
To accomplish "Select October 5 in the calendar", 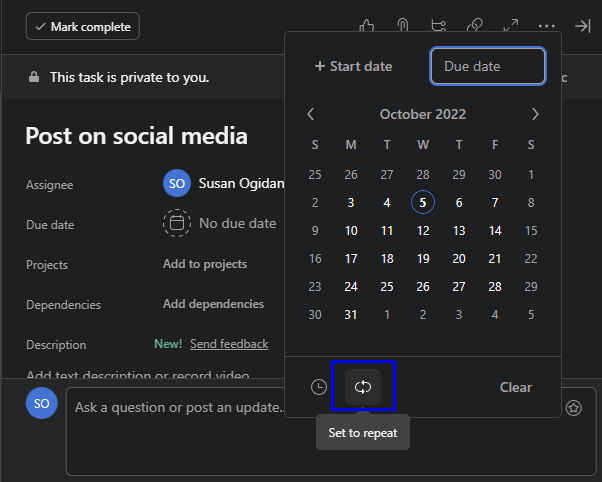I will tap(423, 202).
